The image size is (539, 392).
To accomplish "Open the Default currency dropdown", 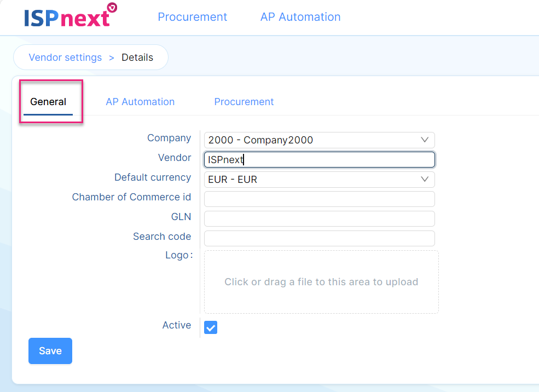I will point(320,180).
